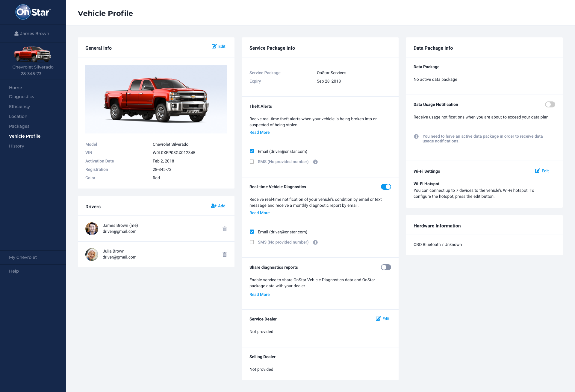
Task: Uncheck Theft Alerts email checkbox
Action: [252, 151]
